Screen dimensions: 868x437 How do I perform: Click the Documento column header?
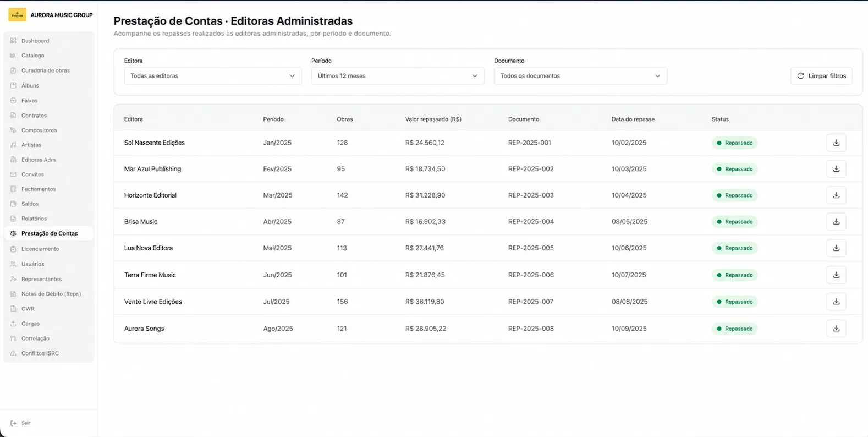click(524, 119)
